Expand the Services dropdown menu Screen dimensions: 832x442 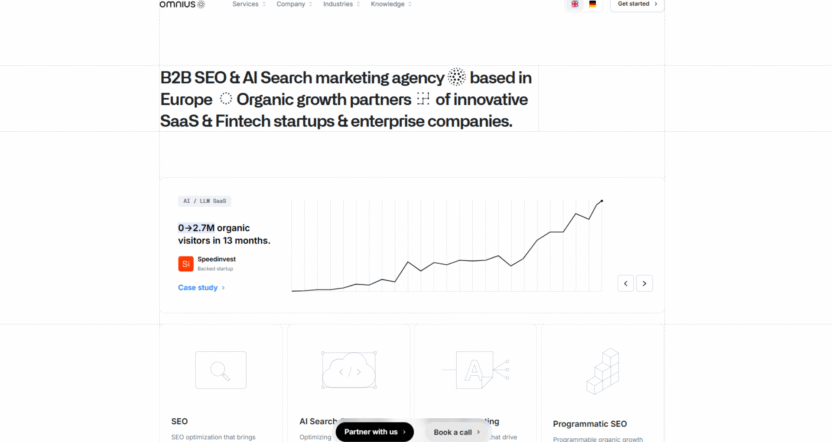248,4
